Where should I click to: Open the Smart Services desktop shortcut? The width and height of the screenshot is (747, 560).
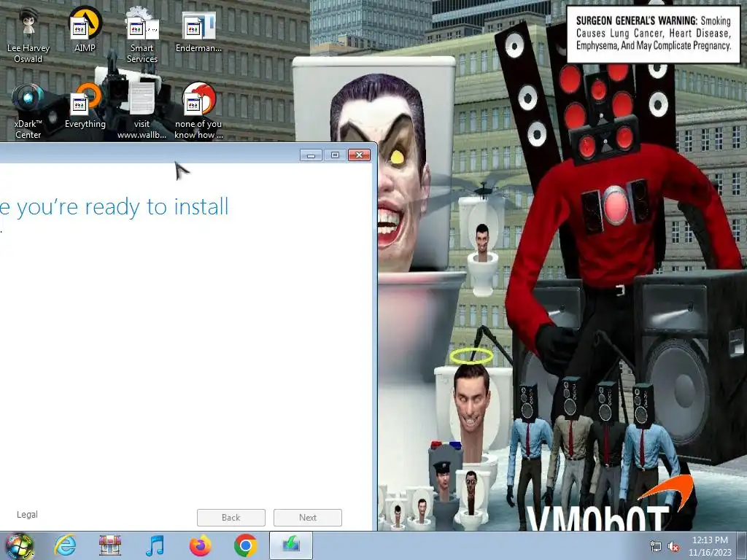(142, 36)
